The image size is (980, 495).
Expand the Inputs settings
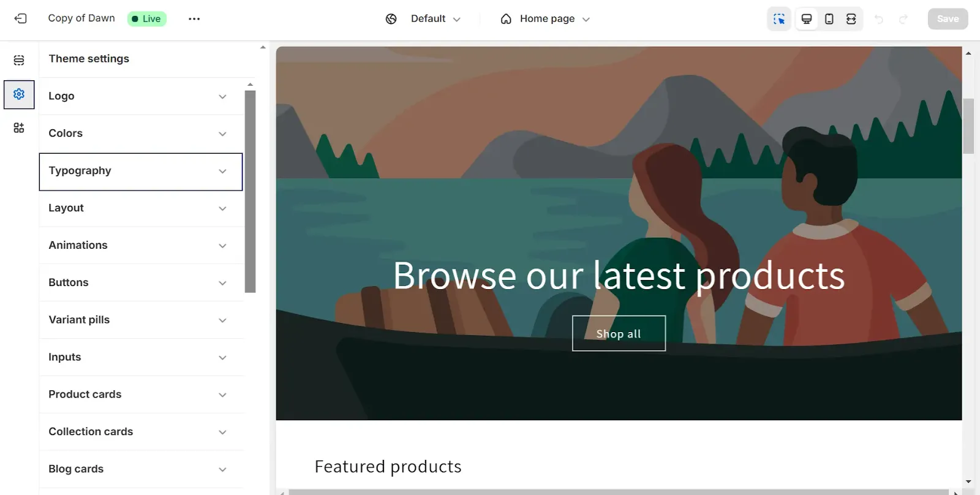click(x=141, y=358)
